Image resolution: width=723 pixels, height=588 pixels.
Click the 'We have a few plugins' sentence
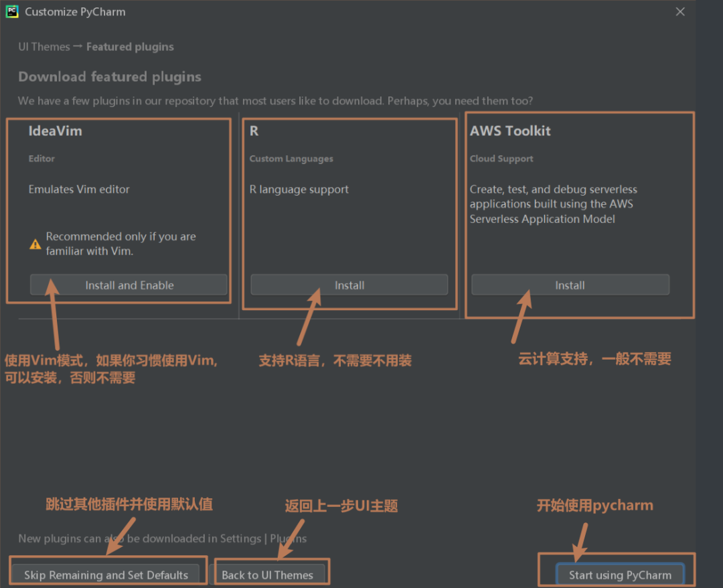(x=275, y=100)
